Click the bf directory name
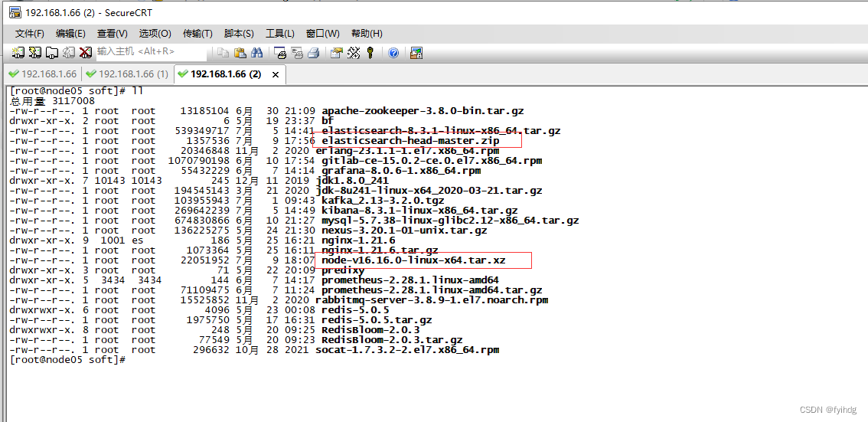 coord(328,121)
